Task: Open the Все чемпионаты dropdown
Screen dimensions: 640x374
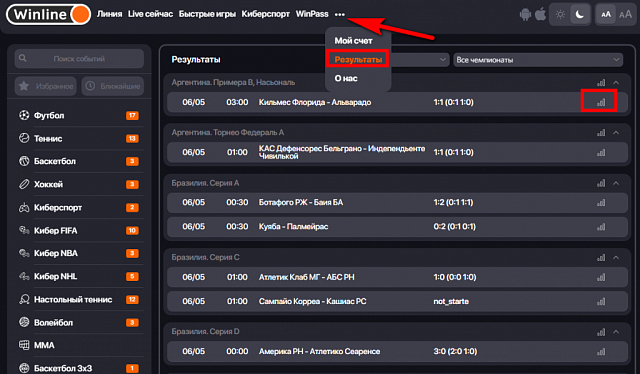Action: click(x=538, y=60)
